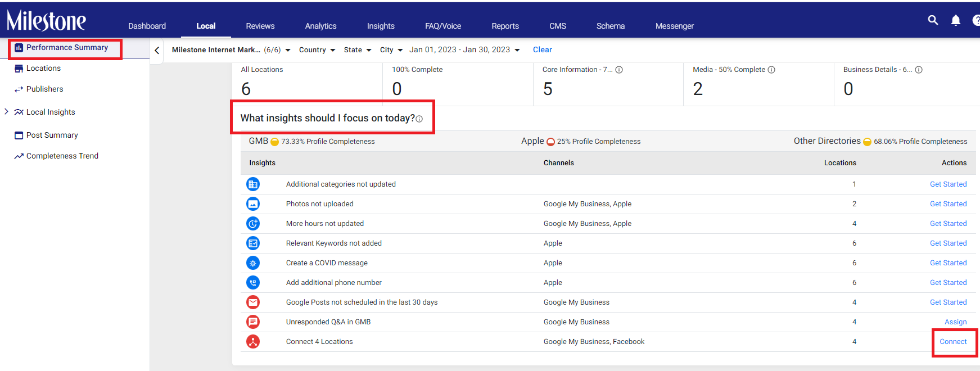Go to the Analytics tab
This screenshot has width=980, height=371.
click(x=320, y=26)
